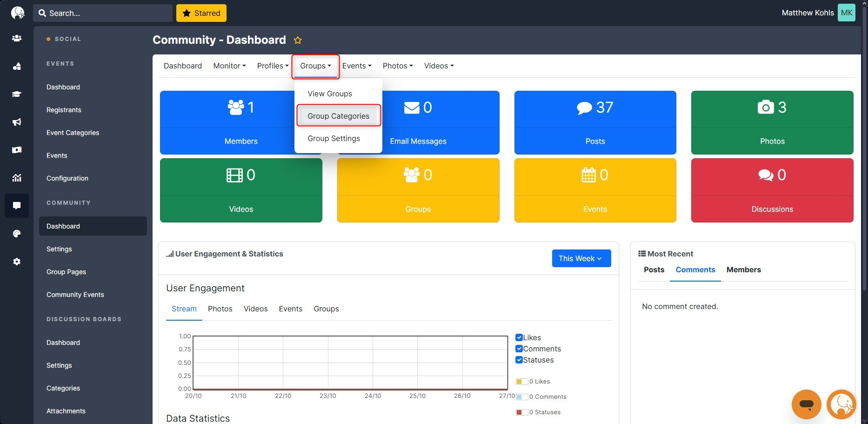Click the graduation cap icon in sidebar
This screenshot has width=868, height=424.
(17, 94)
